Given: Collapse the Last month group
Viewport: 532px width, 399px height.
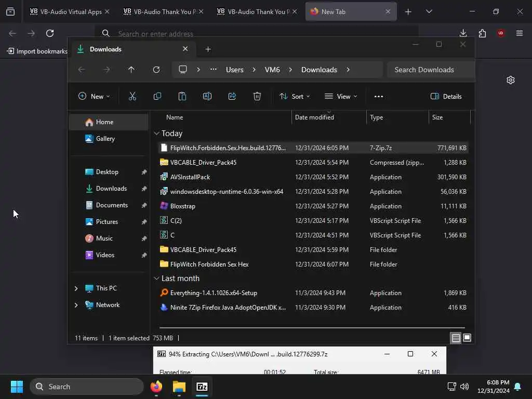Looking at the screenshot, I should click(156, 278).
